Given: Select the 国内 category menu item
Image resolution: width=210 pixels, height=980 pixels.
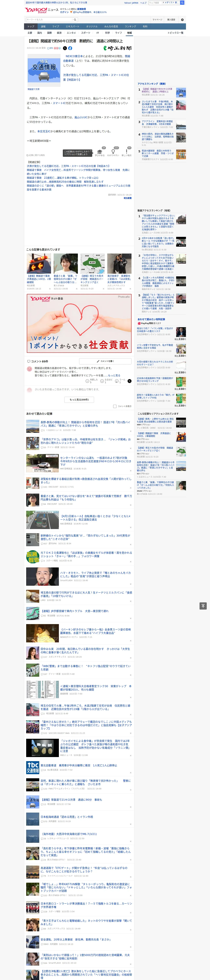Looking at the screenshot, I should click(40, 33).
